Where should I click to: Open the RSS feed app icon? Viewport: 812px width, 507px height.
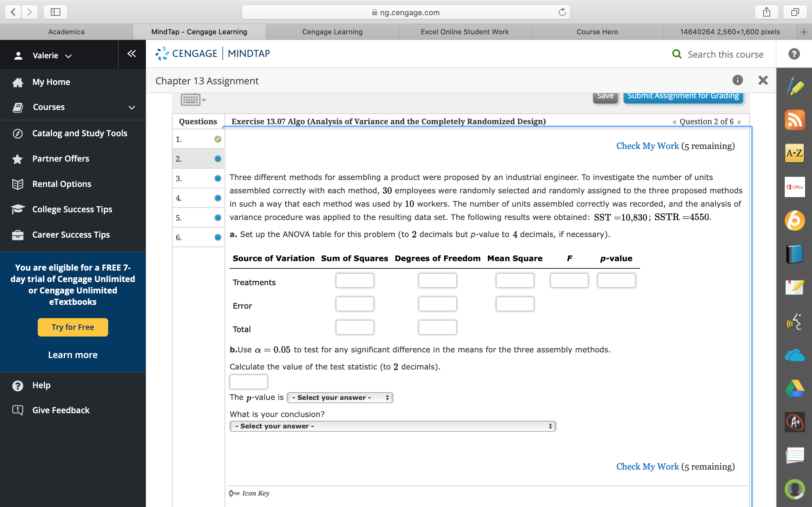(794, 120)
